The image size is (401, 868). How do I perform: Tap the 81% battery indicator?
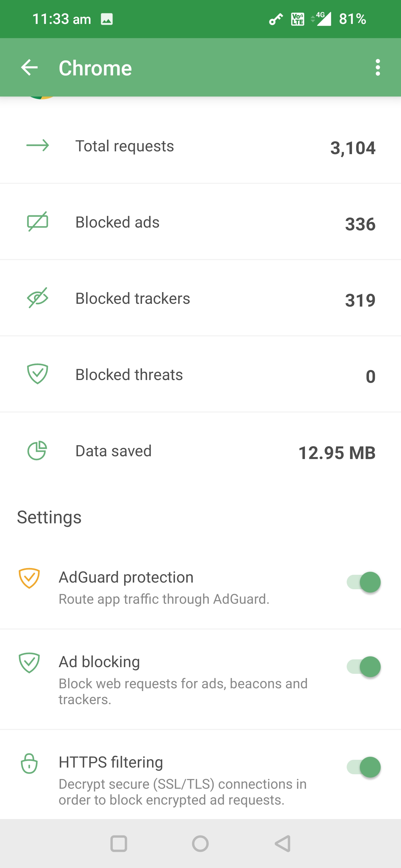tap(352, 19)
